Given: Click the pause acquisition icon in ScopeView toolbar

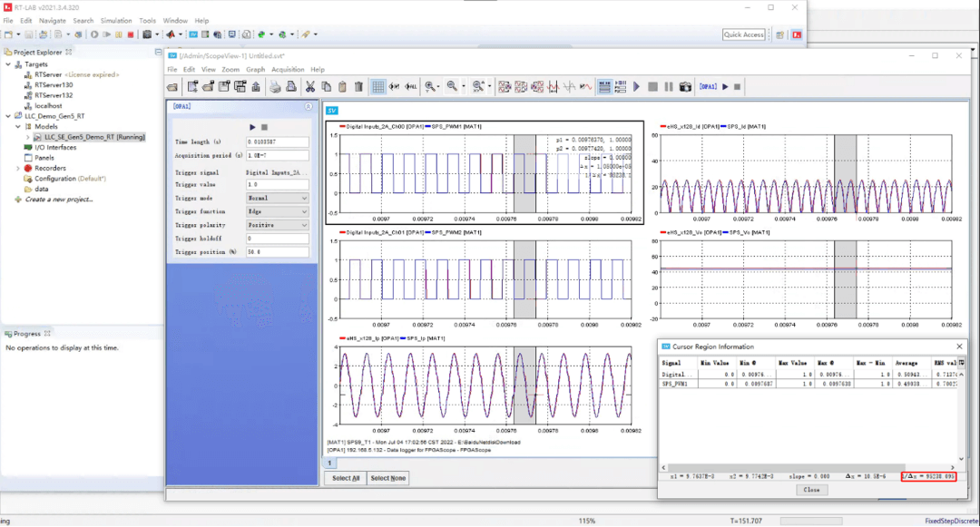Looking at the screenshot, I should point(669,87).
